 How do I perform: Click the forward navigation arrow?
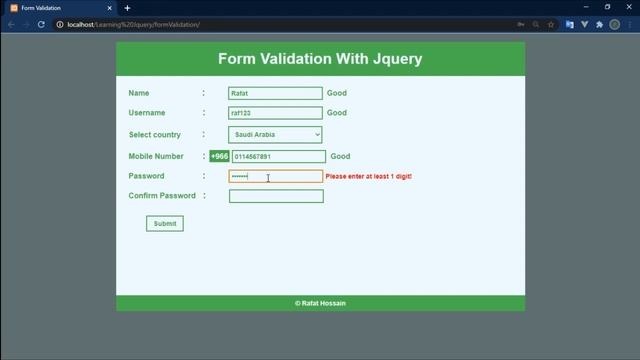tap(26, 24)
